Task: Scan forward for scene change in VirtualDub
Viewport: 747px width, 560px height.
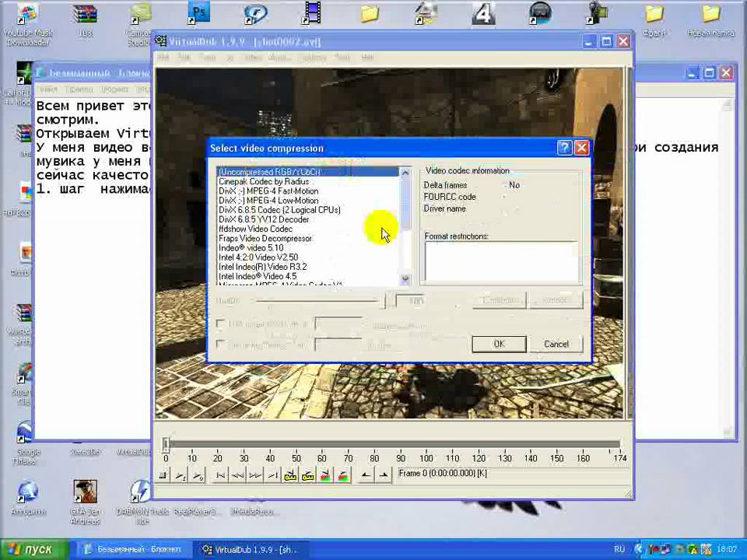Action: coord(343,474)
